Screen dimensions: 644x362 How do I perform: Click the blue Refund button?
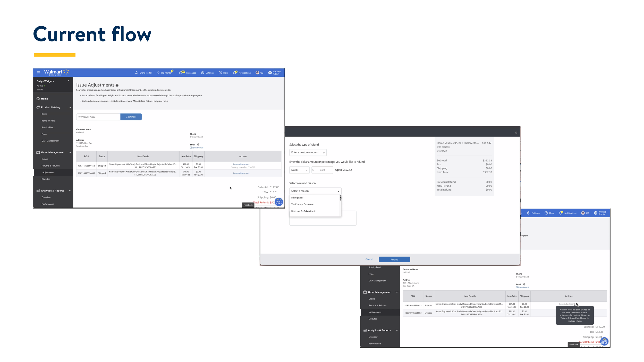tap(394, 260)
